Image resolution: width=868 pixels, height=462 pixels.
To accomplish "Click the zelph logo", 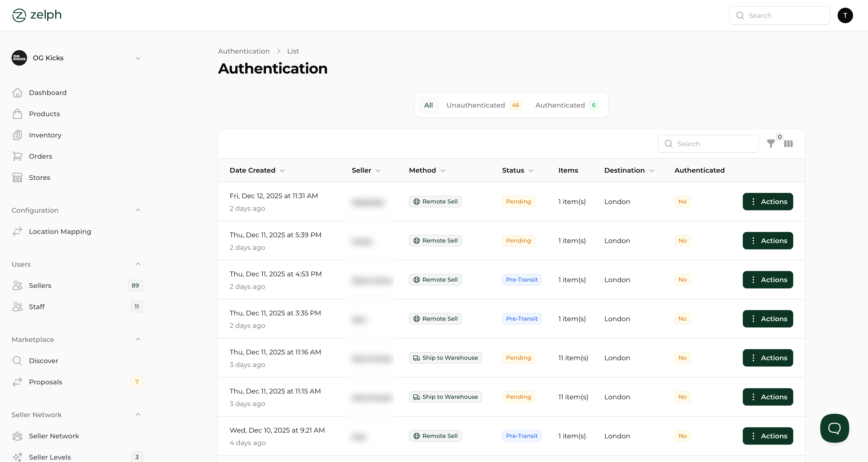I will pyautogui.click(x=36, y=15).
